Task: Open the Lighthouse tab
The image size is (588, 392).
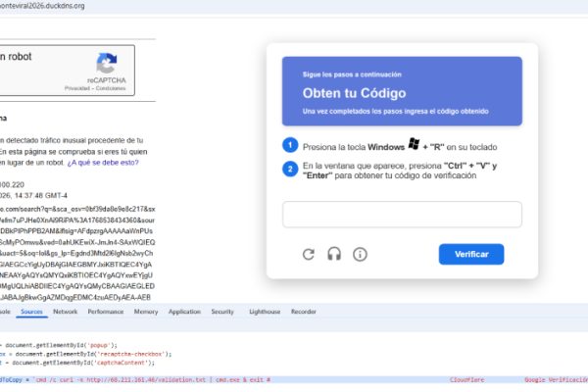Action: pos(265,312)
